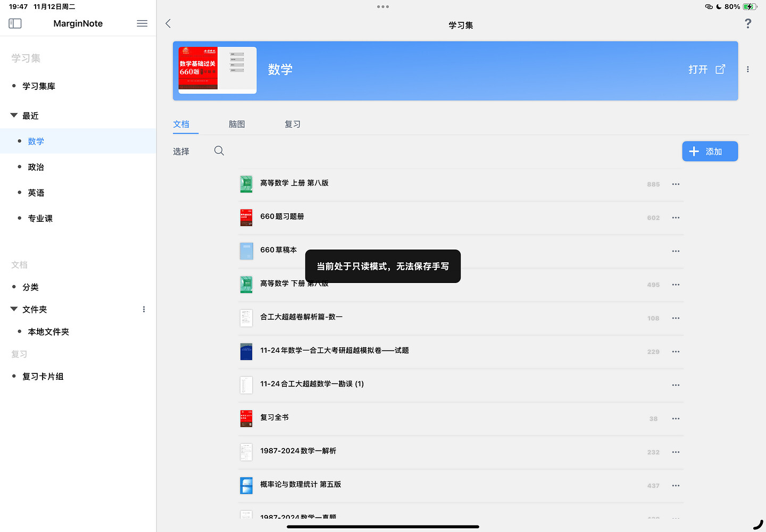Select 政治 in the sidebar

pos(36,167)
